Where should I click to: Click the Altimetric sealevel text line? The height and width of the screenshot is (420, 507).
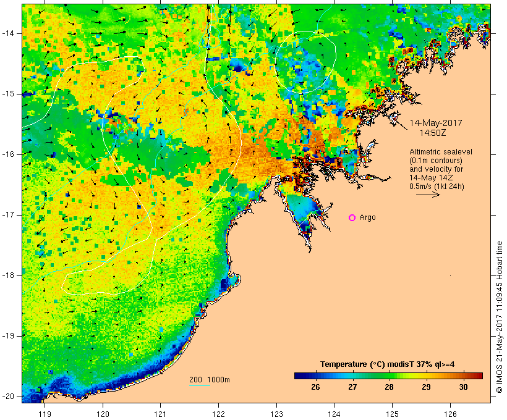coord(441,152)
